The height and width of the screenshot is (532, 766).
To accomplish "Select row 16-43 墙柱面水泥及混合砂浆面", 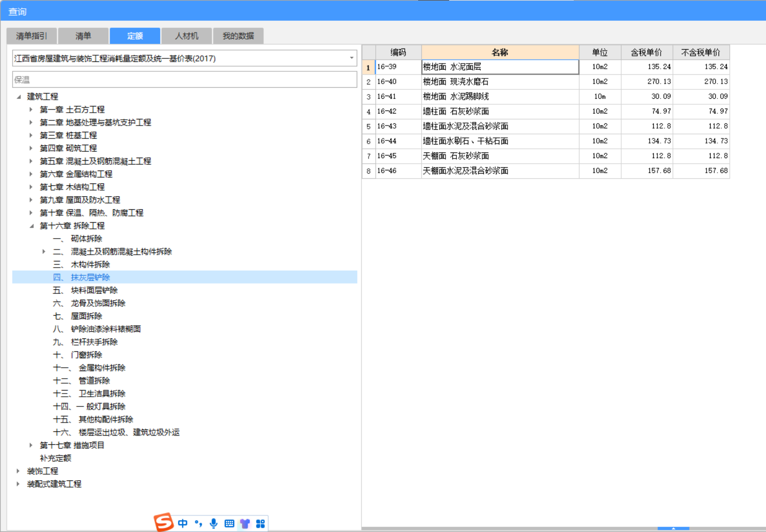I will point(546,127).
